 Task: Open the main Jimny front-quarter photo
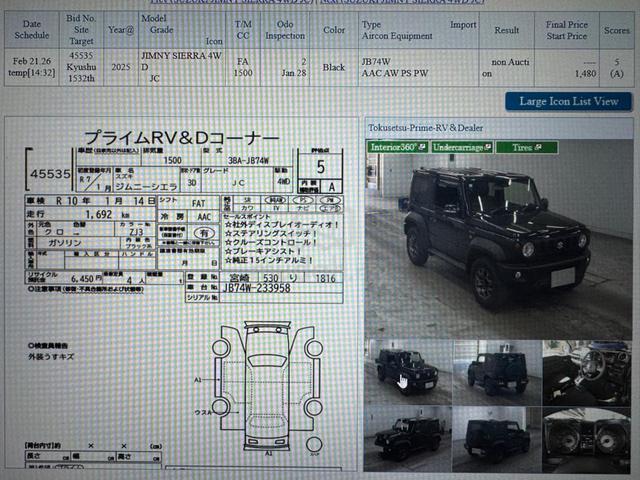click(498, 241)
